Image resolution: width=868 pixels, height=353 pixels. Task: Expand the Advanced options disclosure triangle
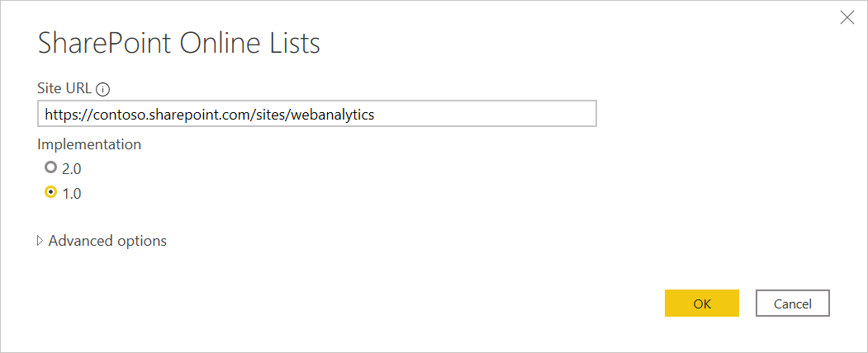point(40,241)
